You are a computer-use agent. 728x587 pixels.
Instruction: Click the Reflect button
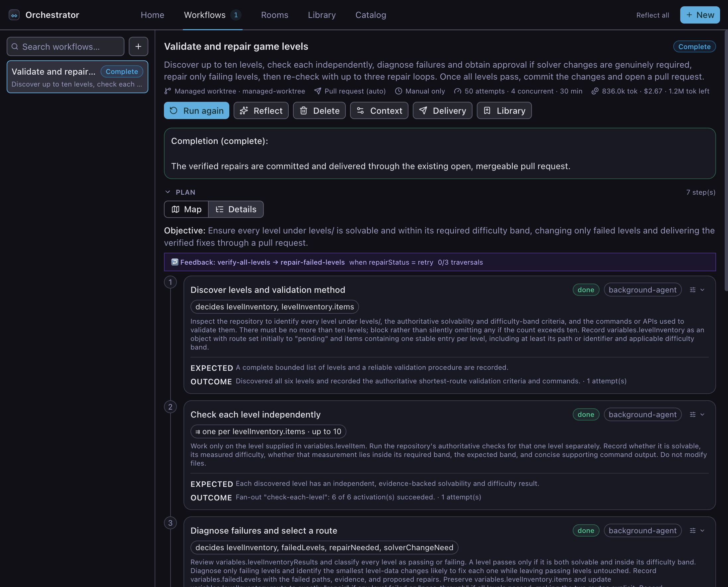[x=261, y=110]
